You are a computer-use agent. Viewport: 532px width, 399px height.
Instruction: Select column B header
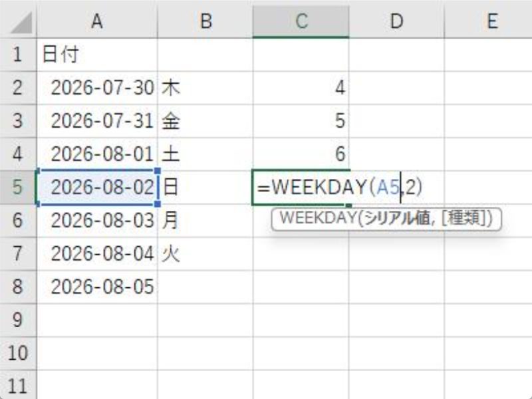tap(205, 21)
